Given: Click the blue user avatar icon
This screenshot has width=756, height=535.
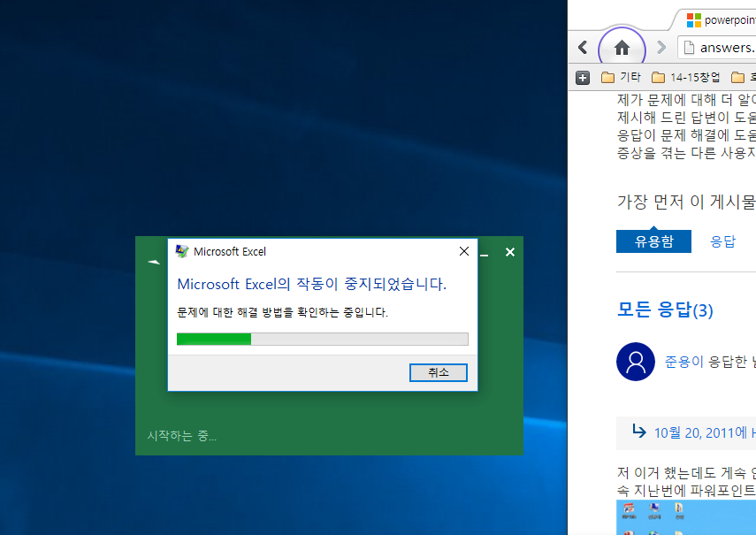Looking at the screenshot, I should 636,362.
